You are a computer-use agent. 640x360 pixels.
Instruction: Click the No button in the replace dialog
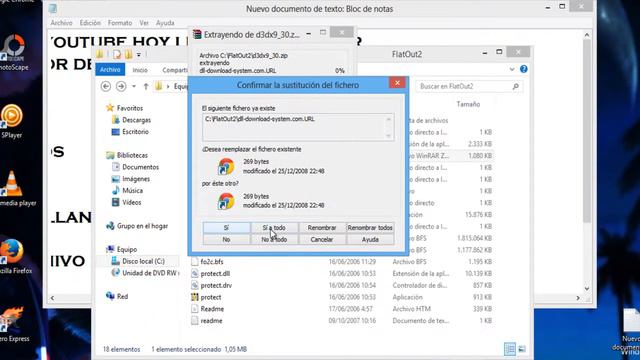(227, 240)
